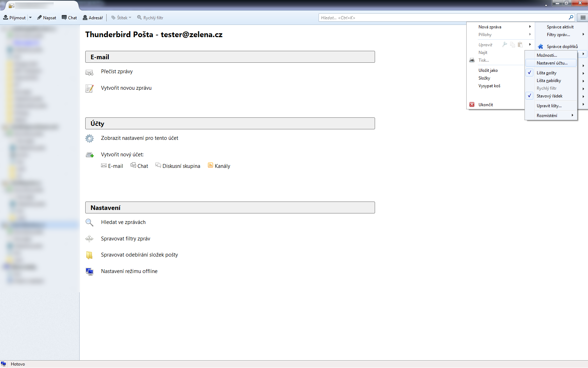
Task: Choose Možnosti… in the submenu
Action: [x=547, y=55]
